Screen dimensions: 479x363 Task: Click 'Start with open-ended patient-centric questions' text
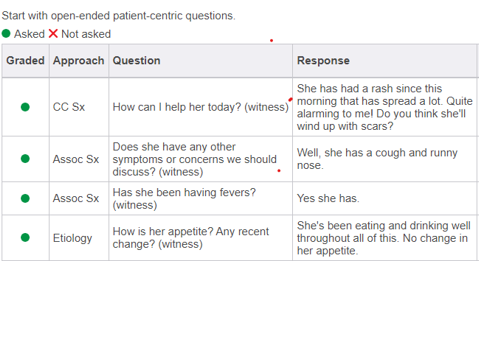click(x=118, y=16)
